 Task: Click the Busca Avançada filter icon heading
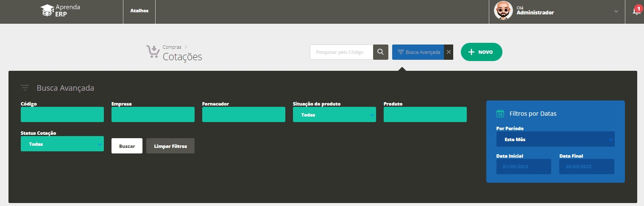pos(25,88)
